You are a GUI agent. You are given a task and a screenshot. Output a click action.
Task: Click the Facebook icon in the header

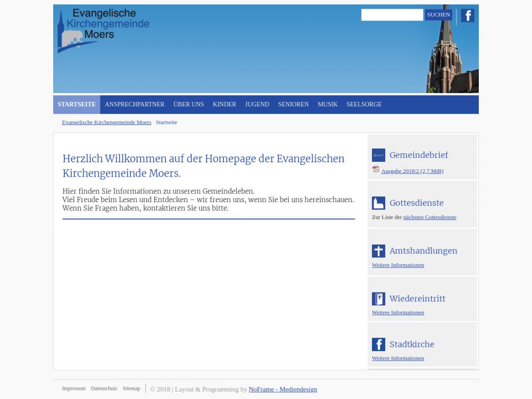tap(467, 15)
